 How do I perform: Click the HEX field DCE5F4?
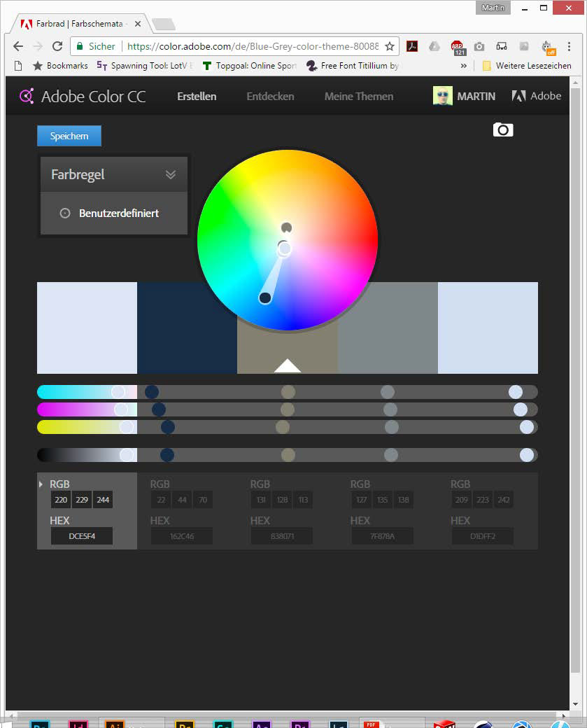[x=82, y=535]
